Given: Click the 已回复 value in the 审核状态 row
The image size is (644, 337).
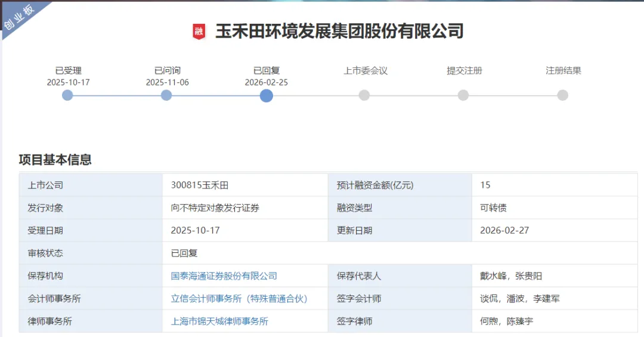Looking at the screenshot, I should [184, 253].
